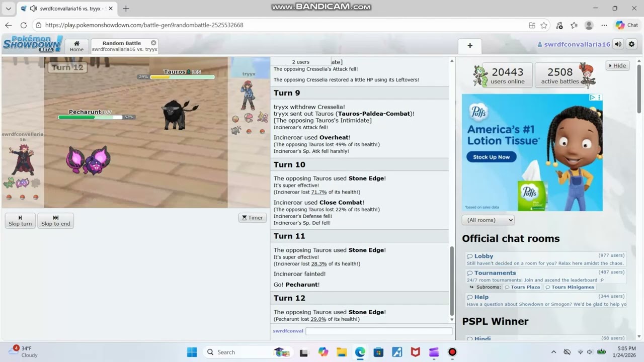Join the Hindi chat room

pos(545,338)
